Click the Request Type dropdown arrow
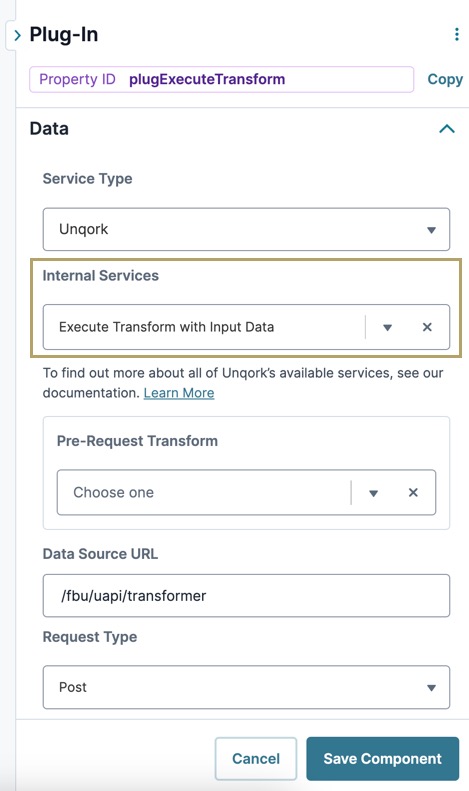Screen dimensions: 469x791 point(431,688)
